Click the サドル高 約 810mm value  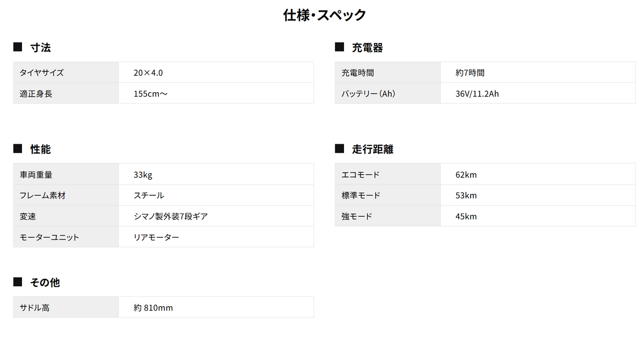(153, 308)
